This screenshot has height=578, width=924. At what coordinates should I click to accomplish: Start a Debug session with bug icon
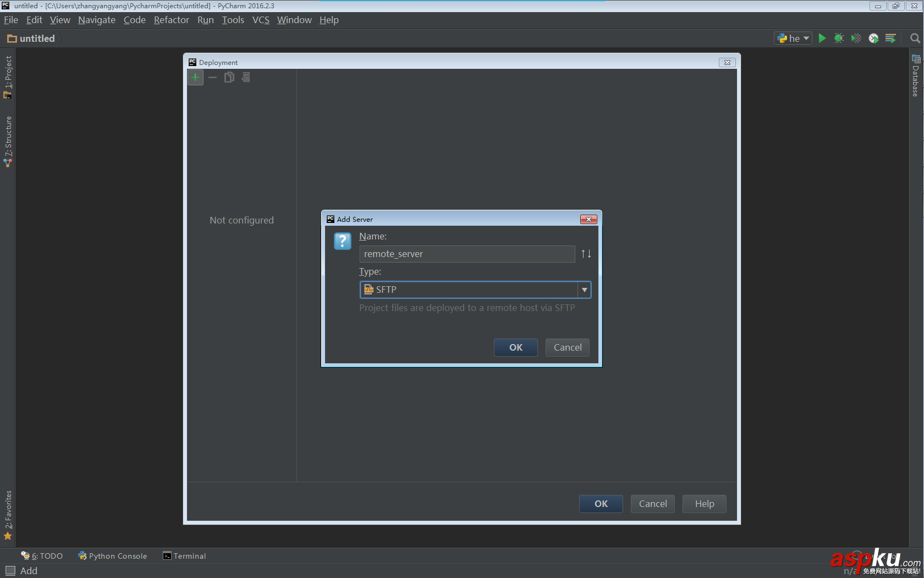pyautogui.click(x=839, y=38)
